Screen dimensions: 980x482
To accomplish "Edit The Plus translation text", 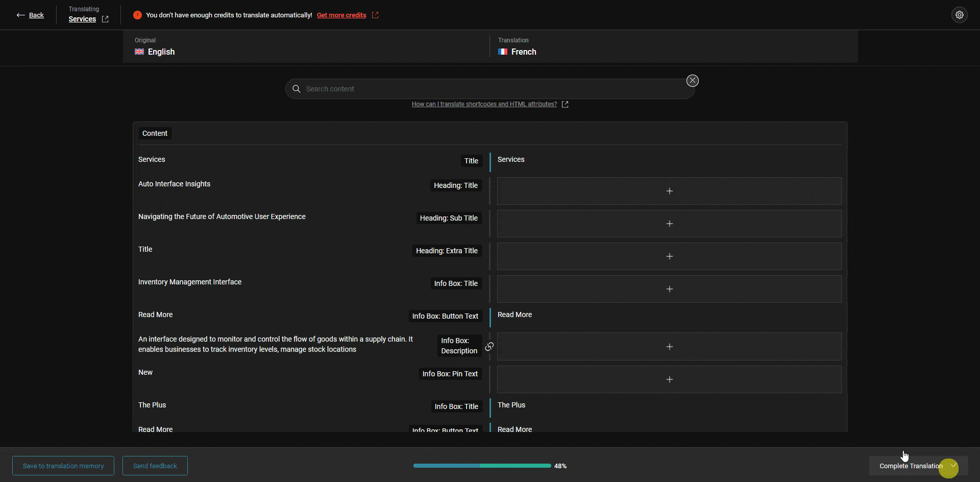I will pos(511,405).
